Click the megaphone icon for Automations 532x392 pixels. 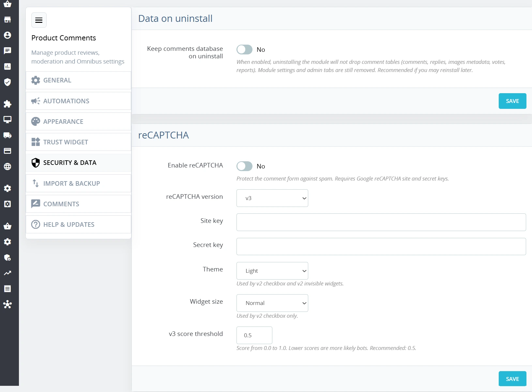click(36, 101)
